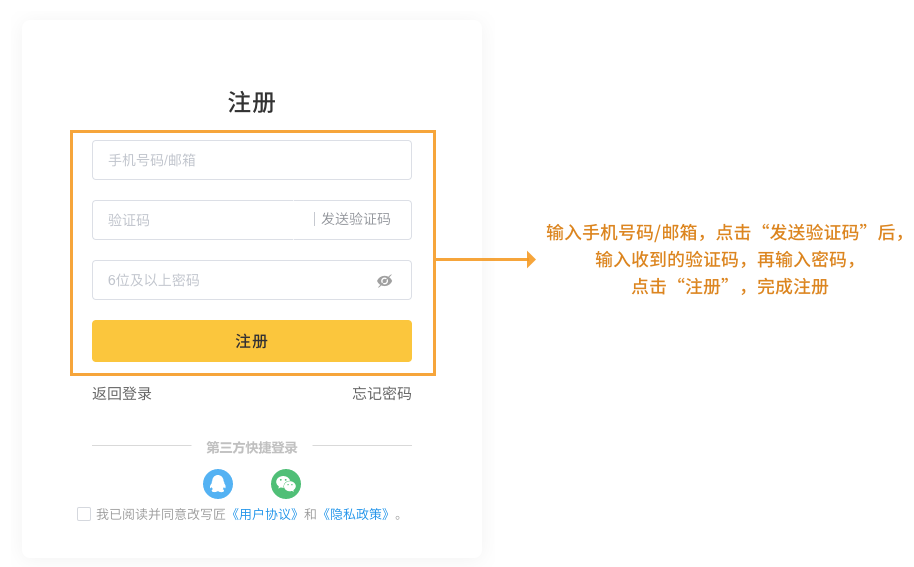
Task: Click the 返回登录 link
Action: coord(122,393)
